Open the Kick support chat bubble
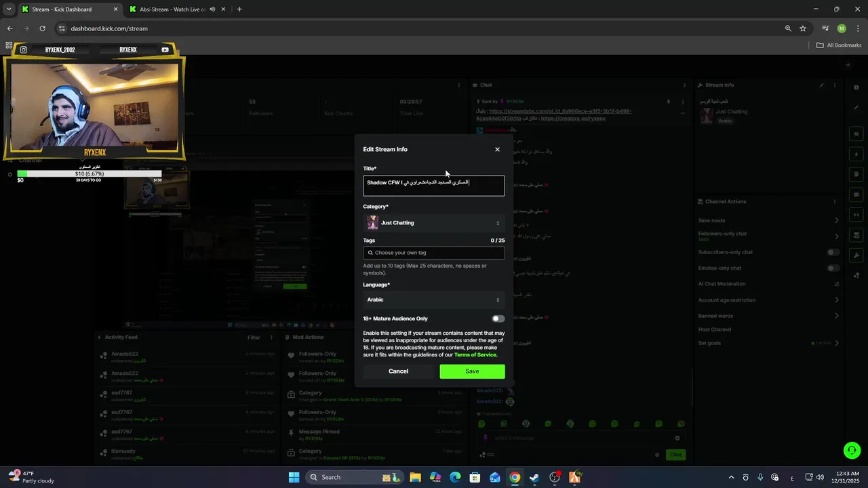The image size is (868, 488). (852, 450)
